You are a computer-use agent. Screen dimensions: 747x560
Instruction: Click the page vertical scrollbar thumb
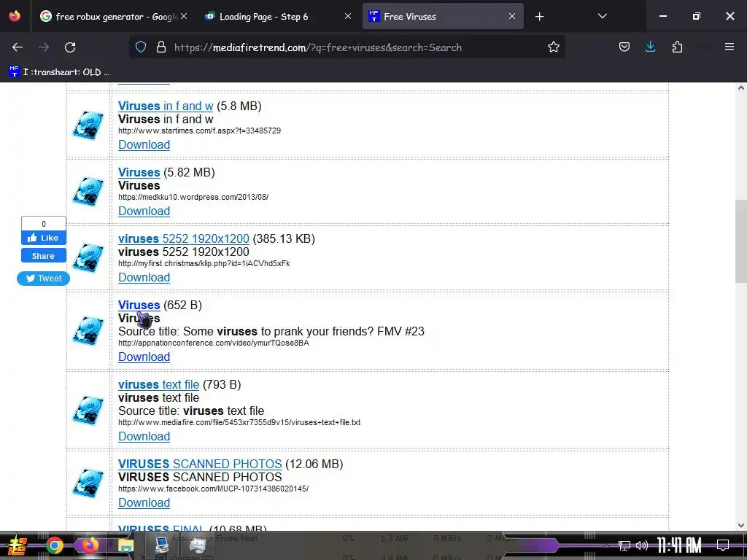[x=741, y=241]
